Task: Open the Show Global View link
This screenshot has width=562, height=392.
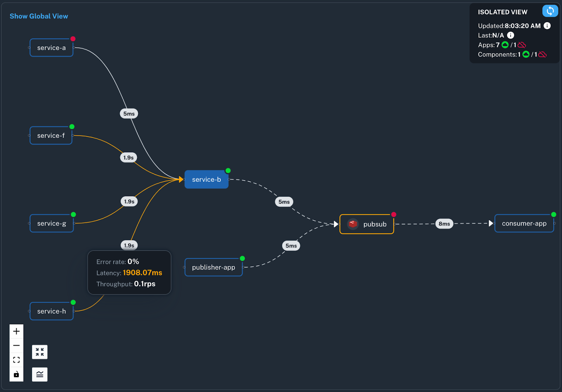Action: [39, 16]
